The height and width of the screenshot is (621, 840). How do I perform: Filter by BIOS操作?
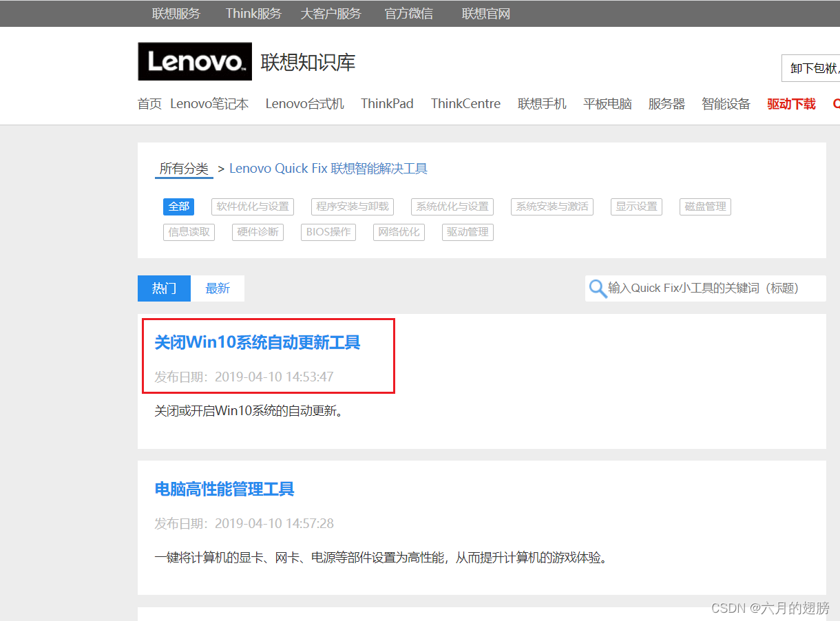click(328, 232)
